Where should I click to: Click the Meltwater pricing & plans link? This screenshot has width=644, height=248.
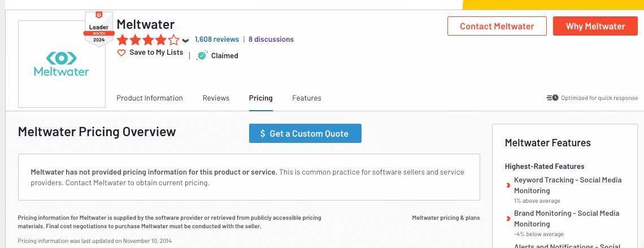pyautogui.click(x=446, y=217)
